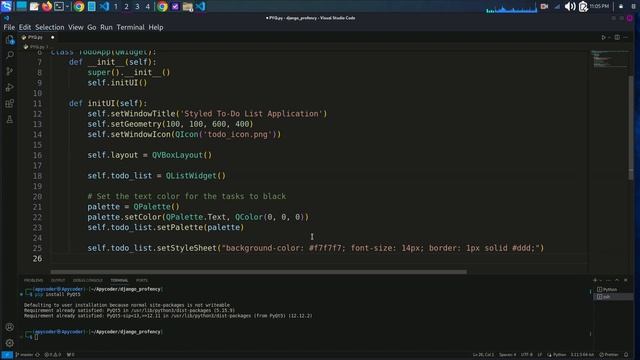
Task: Switch to the Problems panel tab
Action: [x=33, y=280]
